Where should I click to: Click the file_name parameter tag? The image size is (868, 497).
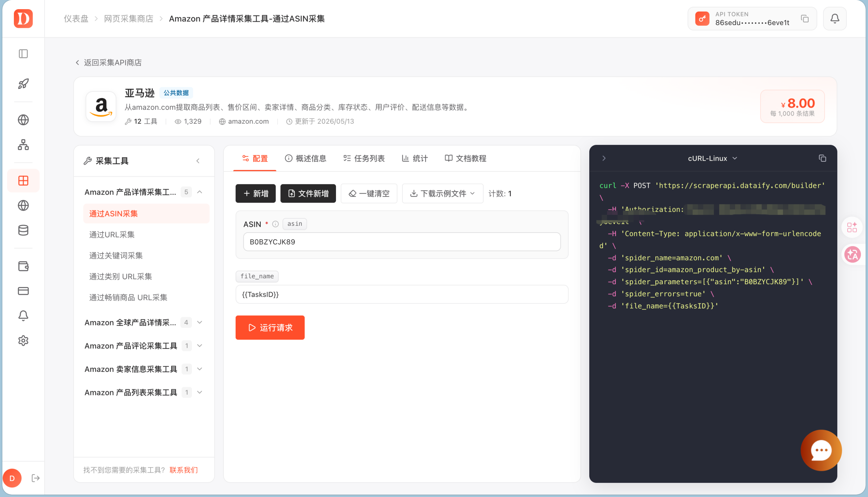(257, 277)
